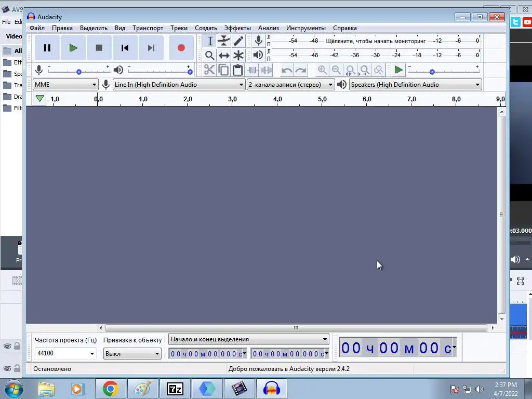This screenshot has height=399, width=532.
Task: Open the recording channels (стерео) dropdown
Action: [x=290, y=85]
